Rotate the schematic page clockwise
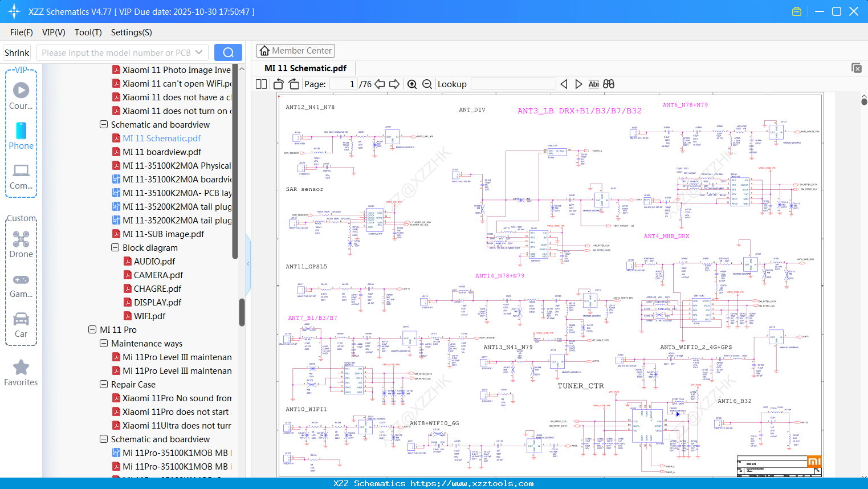Viewport: 868px width, 489px height. 294,84
